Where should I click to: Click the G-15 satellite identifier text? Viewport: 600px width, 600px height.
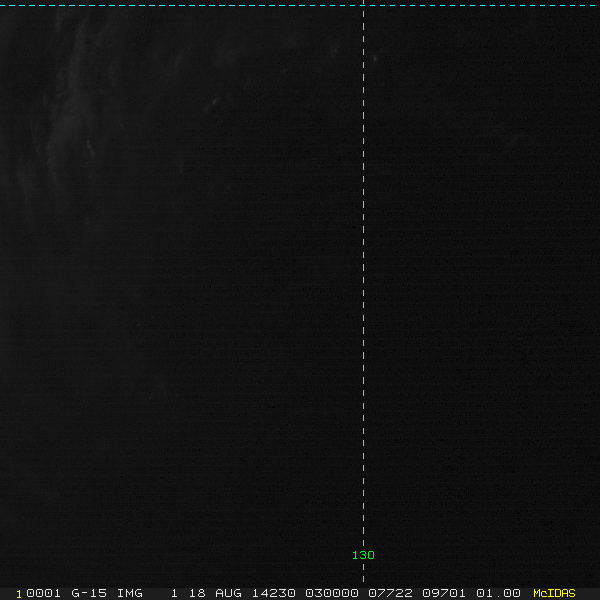[x=89, y=593]
